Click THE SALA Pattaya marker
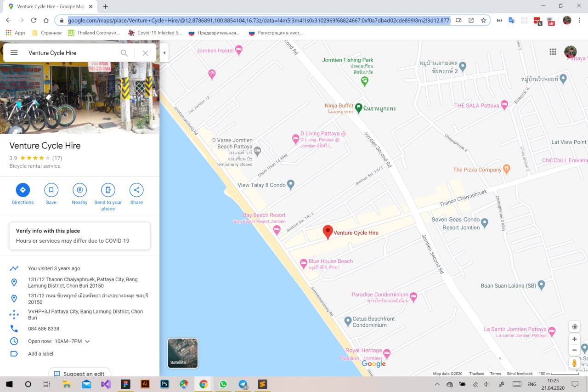The image size is (588, 392). point(504,105)
